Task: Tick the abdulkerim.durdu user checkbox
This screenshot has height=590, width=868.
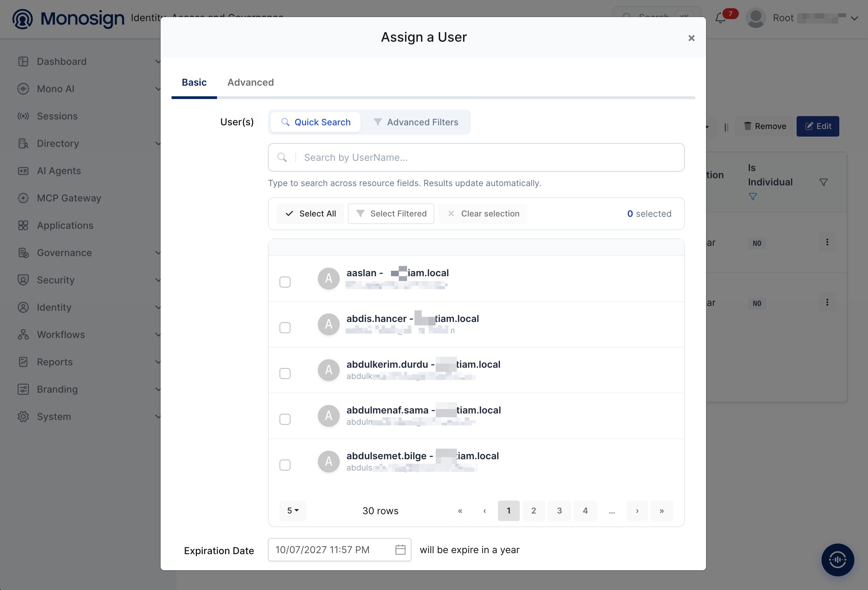Action: click(x=285, y=374)
